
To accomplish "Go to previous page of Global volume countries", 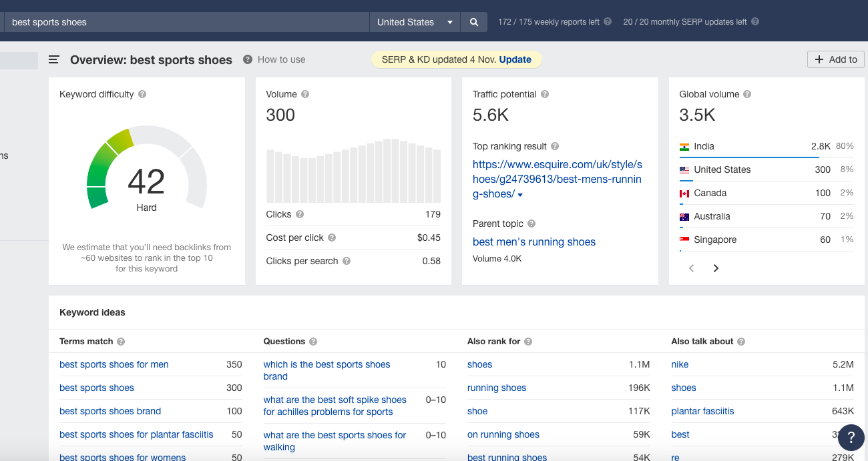I will (692, 268).
